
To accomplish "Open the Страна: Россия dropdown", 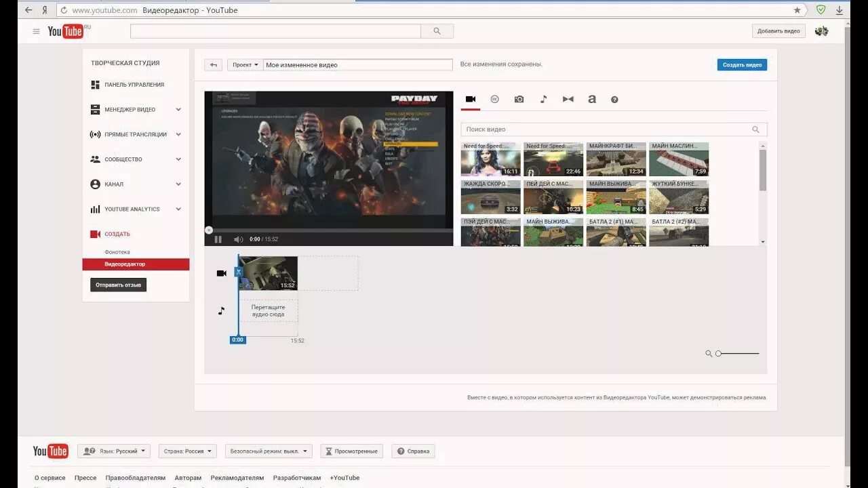I will [x=188, y=451].
